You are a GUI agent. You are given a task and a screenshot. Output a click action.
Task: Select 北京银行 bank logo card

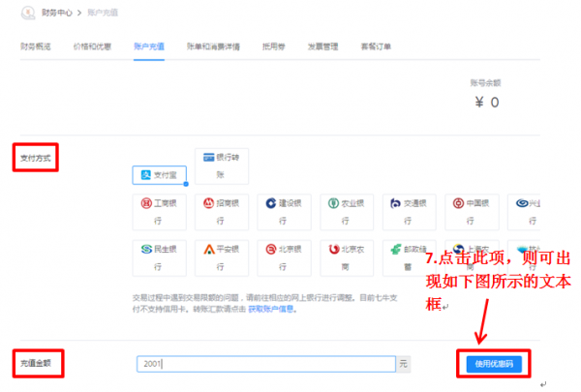(x=284, y=257)
